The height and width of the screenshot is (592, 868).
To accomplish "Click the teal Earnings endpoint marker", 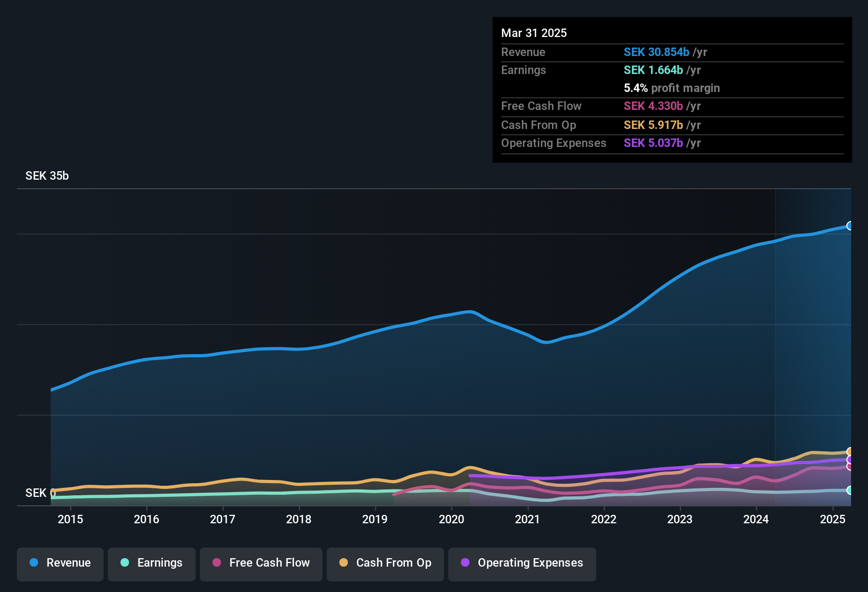I will pyautogui.click(x=849, y=490).
